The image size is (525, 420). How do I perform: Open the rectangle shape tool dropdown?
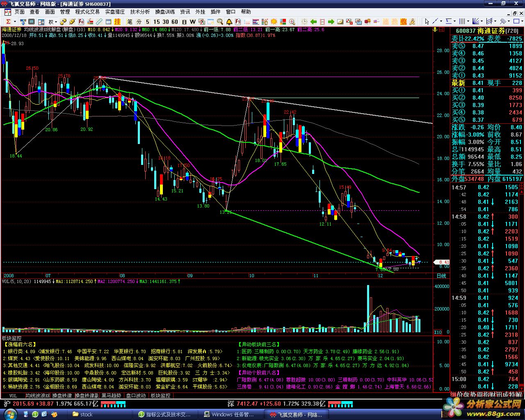tap(522, 22)
